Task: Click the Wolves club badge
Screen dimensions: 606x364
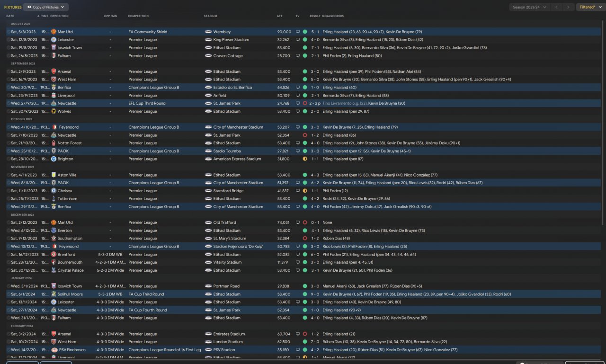Action: (53, 111)
